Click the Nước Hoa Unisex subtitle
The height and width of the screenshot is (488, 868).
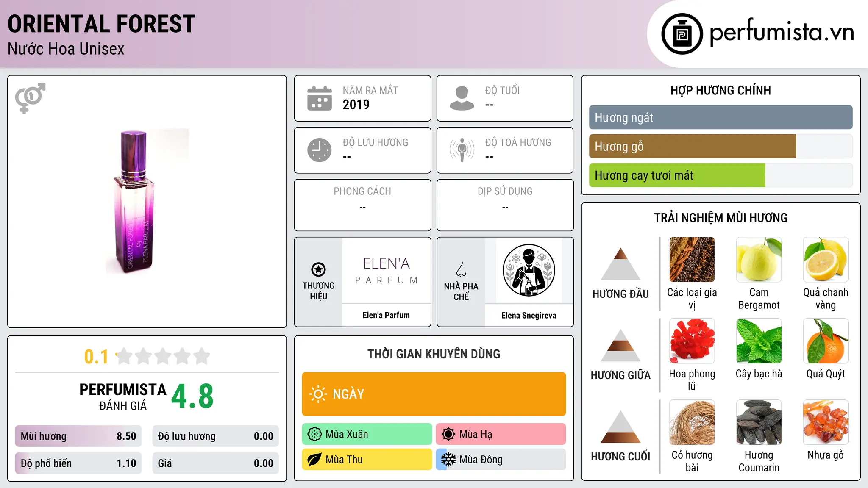tap(66, 49)
